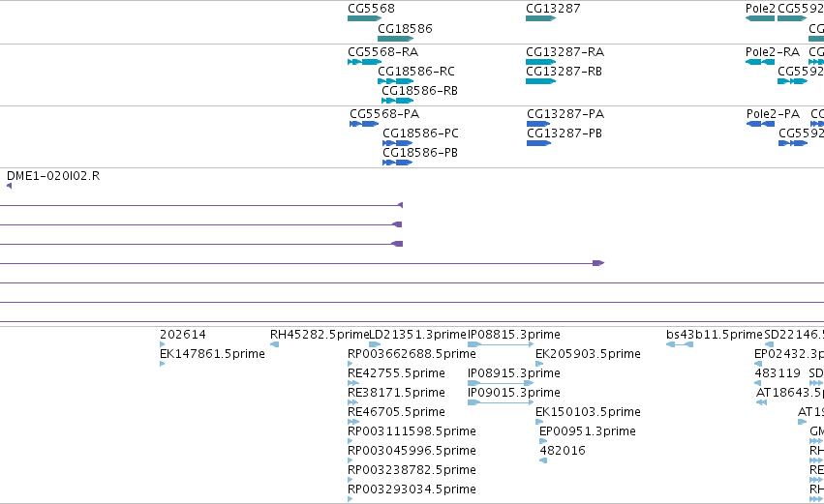Click EST label 483119
Viewport: 824px width, 504px height.
coord(778,373)
